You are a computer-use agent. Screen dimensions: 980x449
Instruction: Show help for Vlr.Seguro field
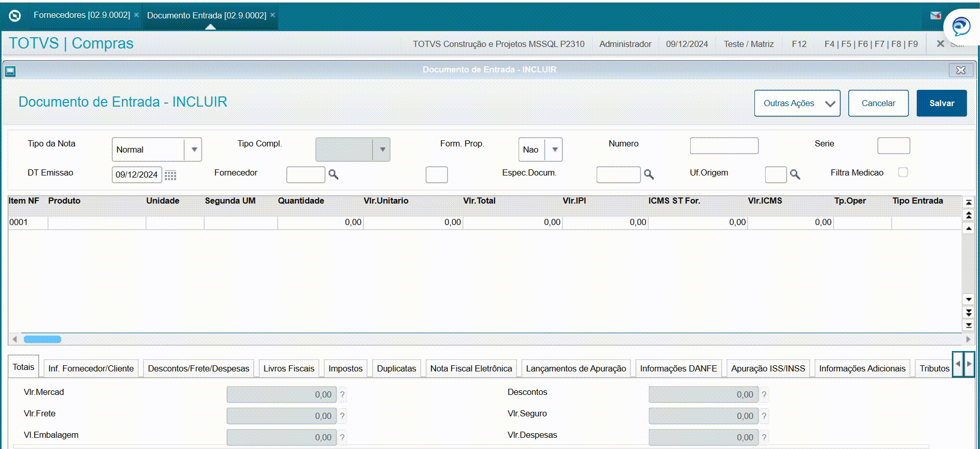[x=764, y=416]
